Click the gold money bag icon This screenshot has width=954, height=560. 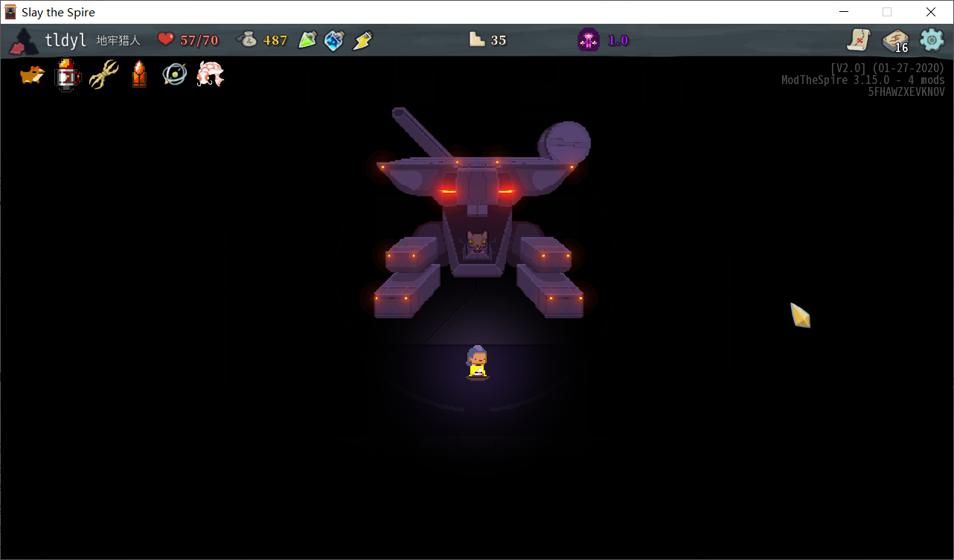point(247,39)
